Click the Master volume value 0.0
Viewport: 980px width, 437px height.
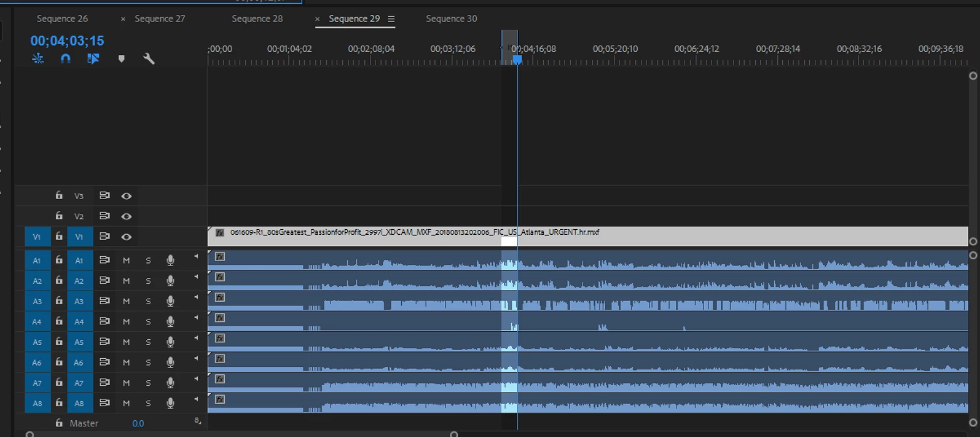tap(138, 423)
